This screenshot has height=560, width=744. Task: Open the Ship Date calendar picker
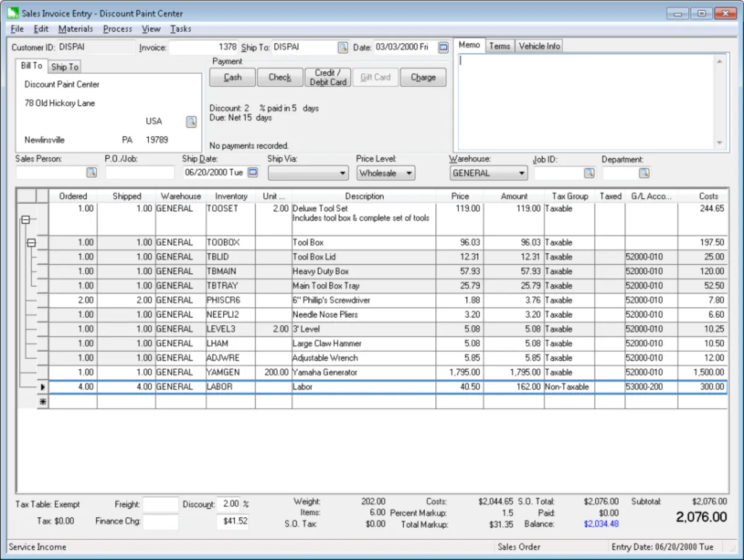pos(253,173)
